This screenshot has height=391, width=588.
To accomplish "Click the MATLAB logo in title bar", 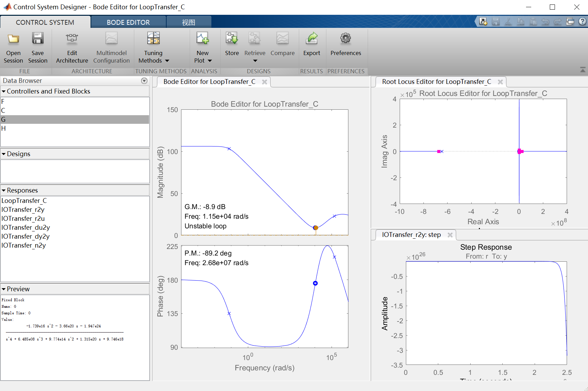I will click(x=7, y=7).
